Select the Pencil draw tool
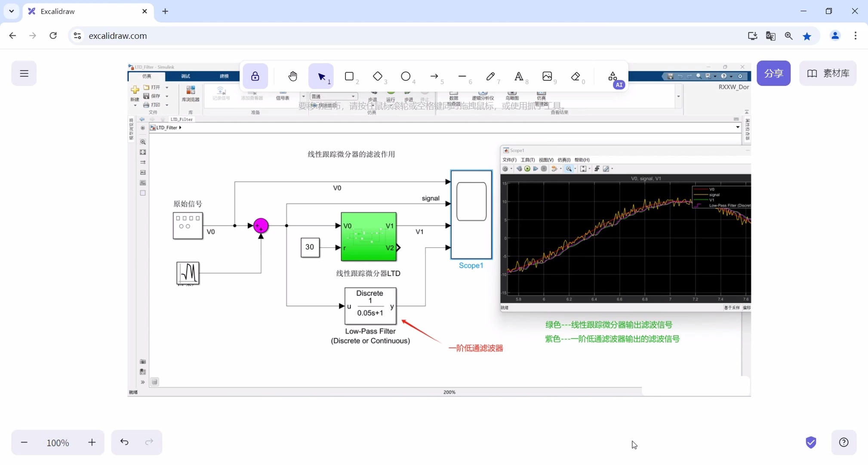The height and width of the screenshot is (465, 868). [x=490, y=77]
